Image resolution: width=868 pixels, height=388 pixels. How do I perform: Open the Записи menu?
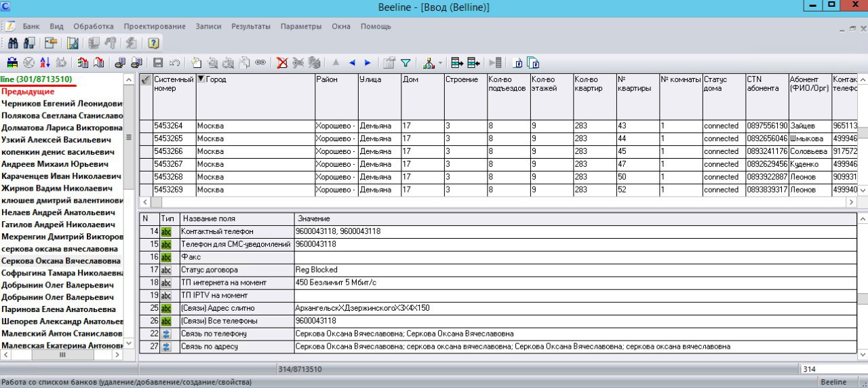208,26
